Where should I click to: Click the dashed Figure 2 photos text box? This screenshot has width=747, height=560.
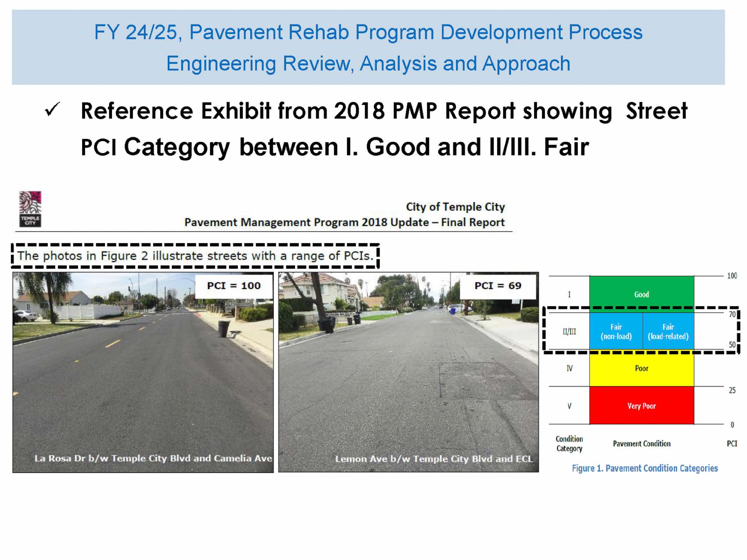[196, 256]
